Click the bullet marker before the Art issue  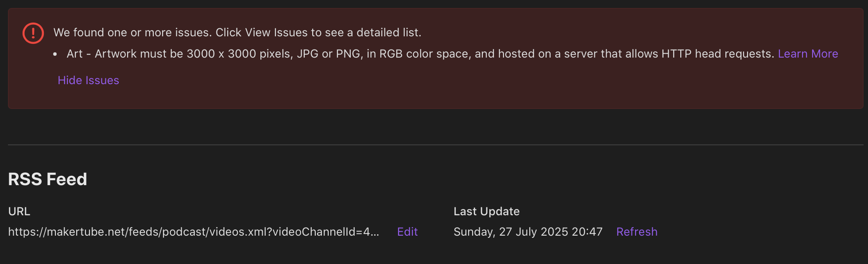[55, 54]
